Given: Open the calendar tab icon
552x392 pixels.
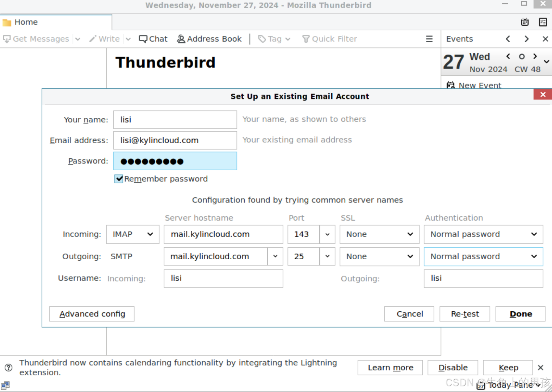Looking at the screenshot, I should click(x=524, y=22).
